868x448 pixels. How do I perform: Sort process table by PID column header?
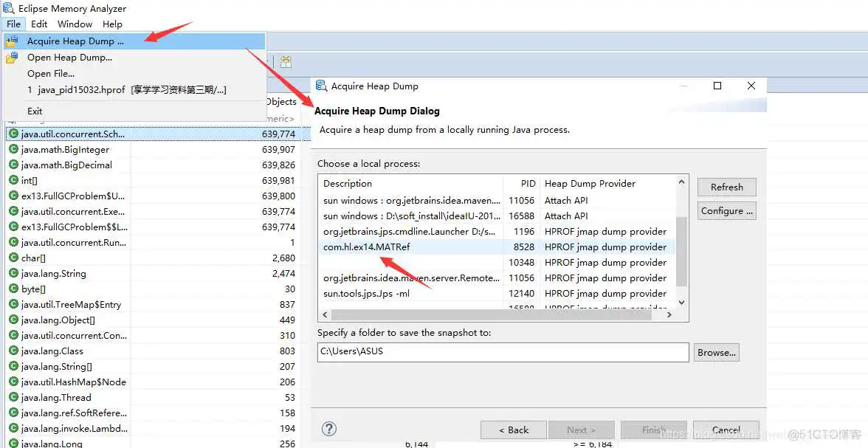pyautogui.click(x=521, y=183)
